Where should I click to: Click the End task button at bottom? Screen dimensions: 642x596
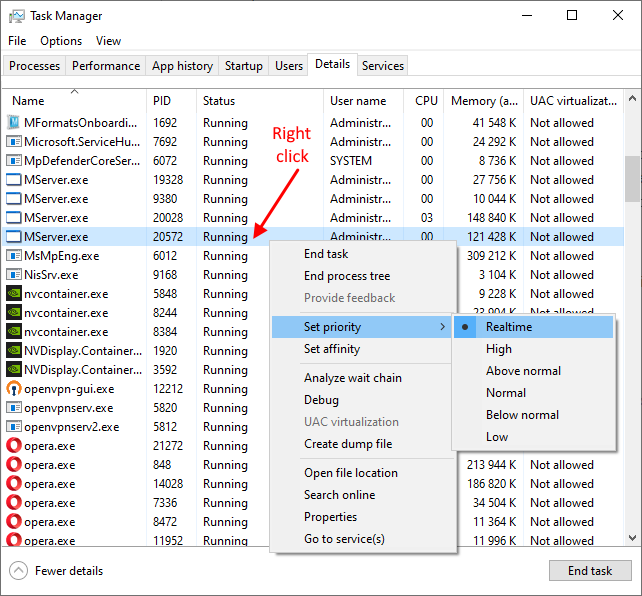[x=590, y=571]
